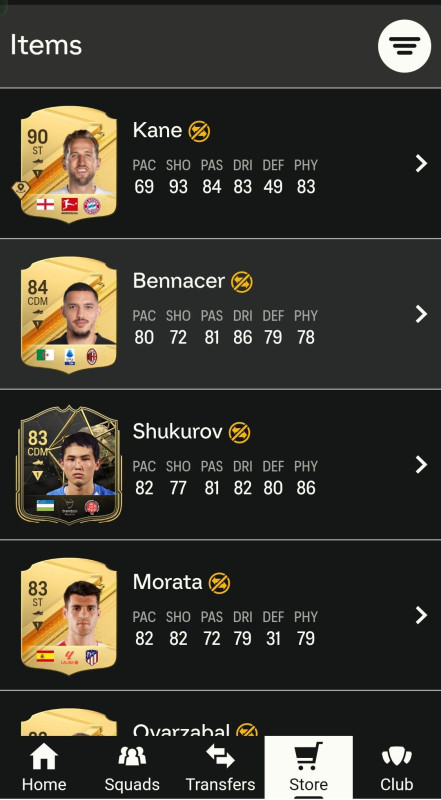The height and width of the screenshot is (800, 441).
Task: Click Morata's untradeable icon
Action: coord(219,583)
